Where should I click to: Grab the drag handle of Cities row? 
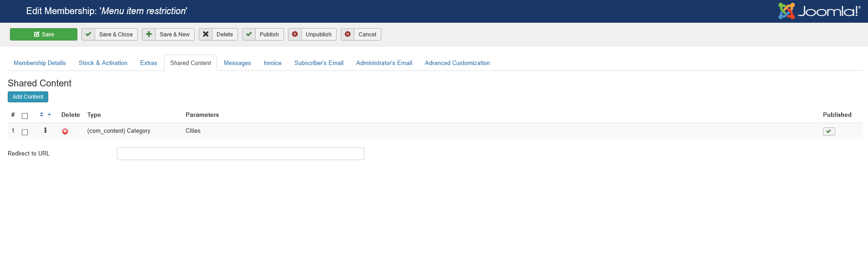[45, 130]
